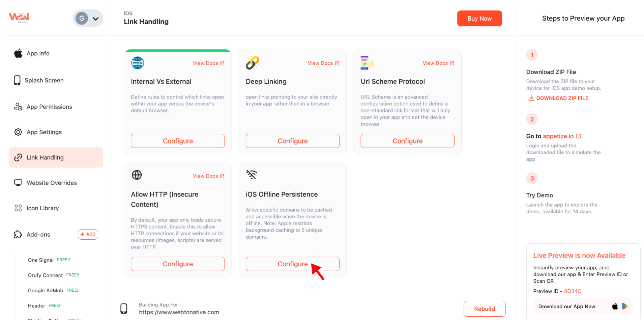Screen dimensions: 644x320
Task: Click the Rebuild button
Action: (484, 309)
